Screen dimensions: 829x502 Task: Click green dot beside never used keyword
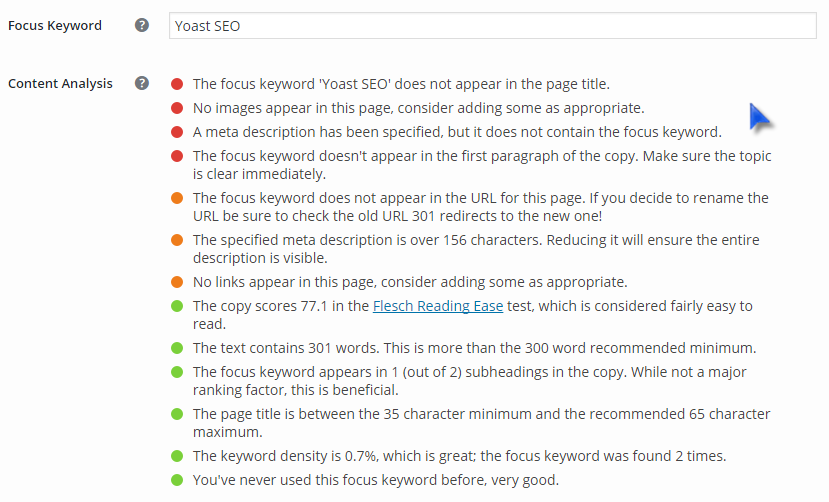[x=177, y=480]
